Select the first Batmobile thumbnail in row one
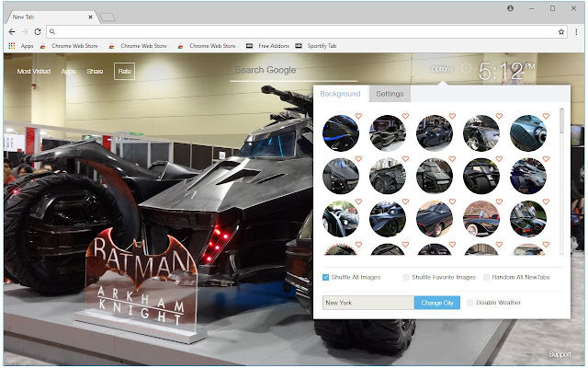 (341, 133)
